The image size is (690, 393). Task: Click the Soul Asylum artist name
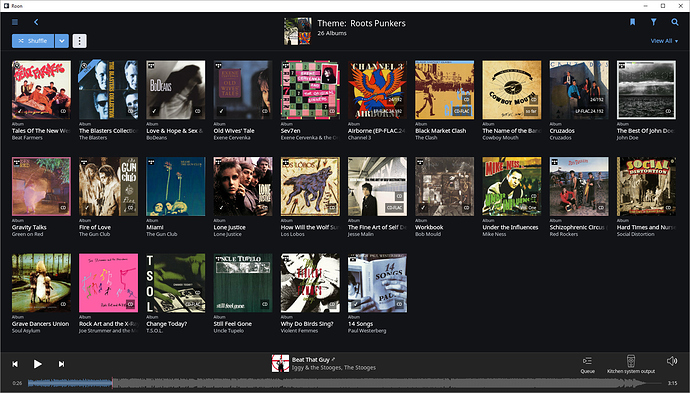pos(26,331)
